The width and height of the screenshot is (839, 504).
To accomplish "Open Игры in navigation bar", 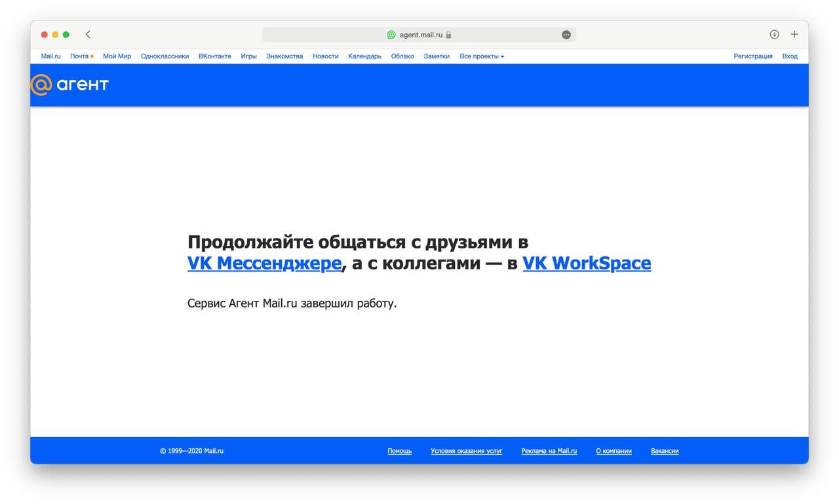I will (248, 56).
